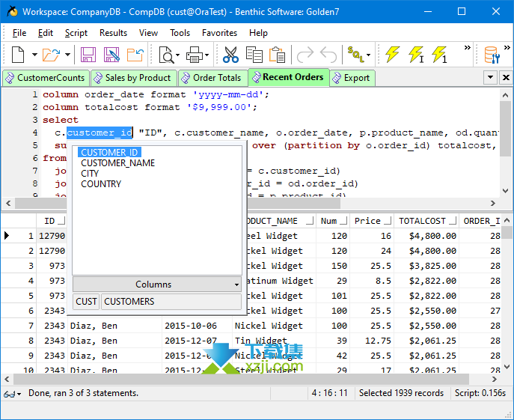The image size is (514, 420).
Task: Click the editor horizontal scroll right arrow
Action: [493, 203]
